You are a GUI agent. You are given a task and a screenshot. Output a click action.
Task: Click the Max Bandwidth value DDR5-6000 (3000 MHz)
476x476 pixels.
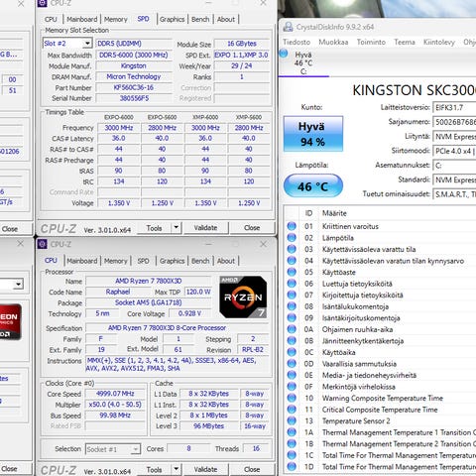click(134, 55)
